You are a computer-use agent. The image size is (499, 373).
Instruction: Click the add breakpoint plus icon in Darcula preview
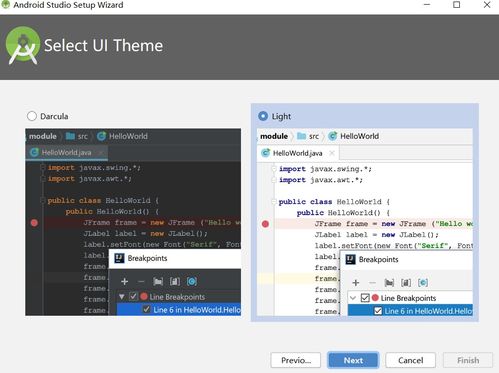coord(124,281)
